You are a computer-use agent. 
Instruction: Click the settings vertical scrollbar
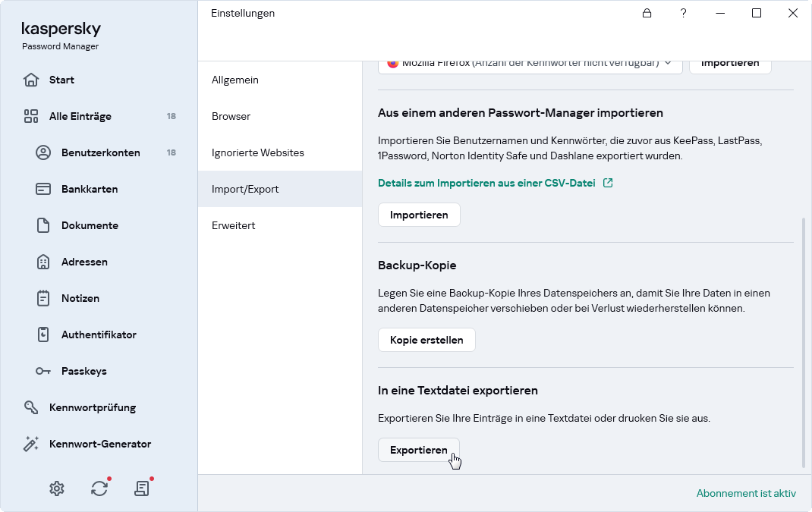pyautogui.click(x=803, y=341)
